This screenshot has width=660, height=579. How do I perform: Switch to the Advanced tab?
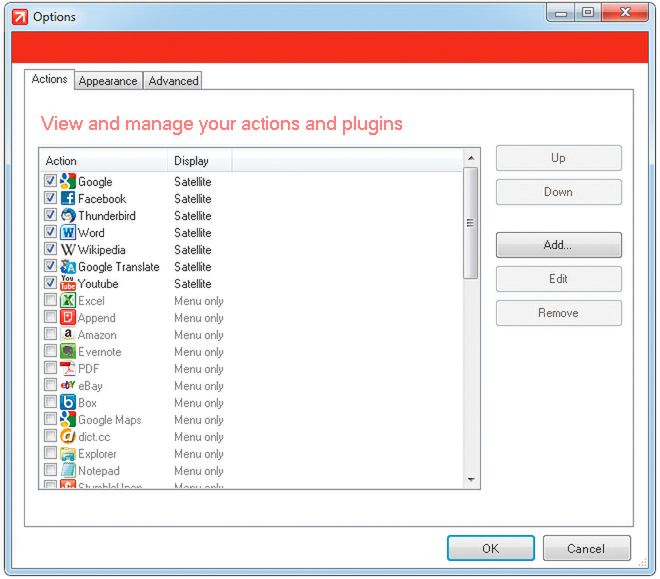(x=173, y=81)
